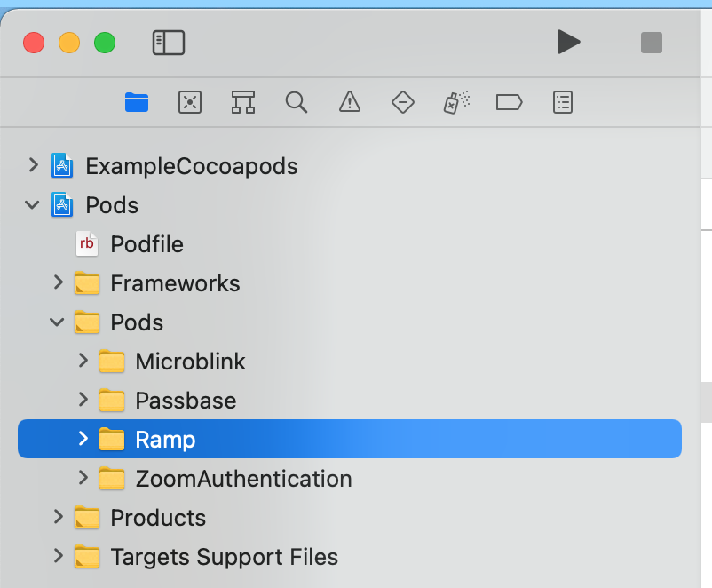712x588 pixels.
Task: Open the Test navigator diamond icon
Action: tap(403, 102)
